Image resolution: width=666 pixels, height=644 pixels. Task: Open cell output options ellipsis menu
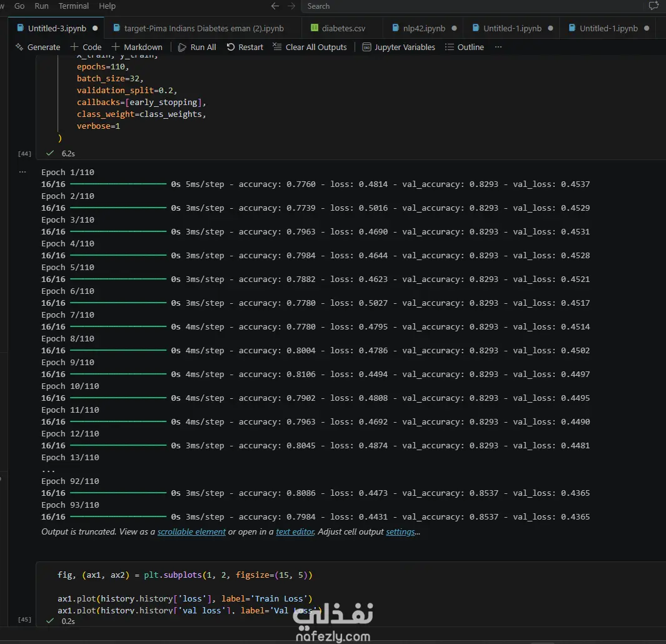(23, 172)
